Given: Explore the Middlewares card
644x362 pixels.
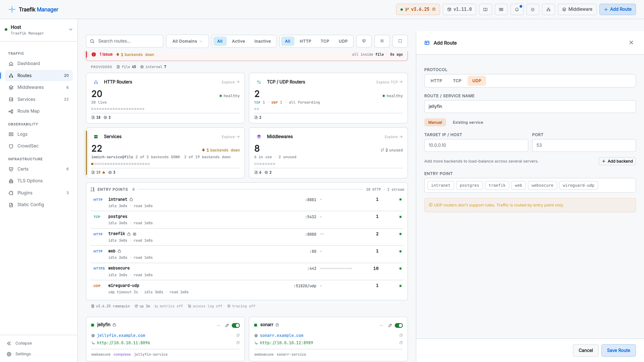Looking at the screenshot, I should 393,137.
